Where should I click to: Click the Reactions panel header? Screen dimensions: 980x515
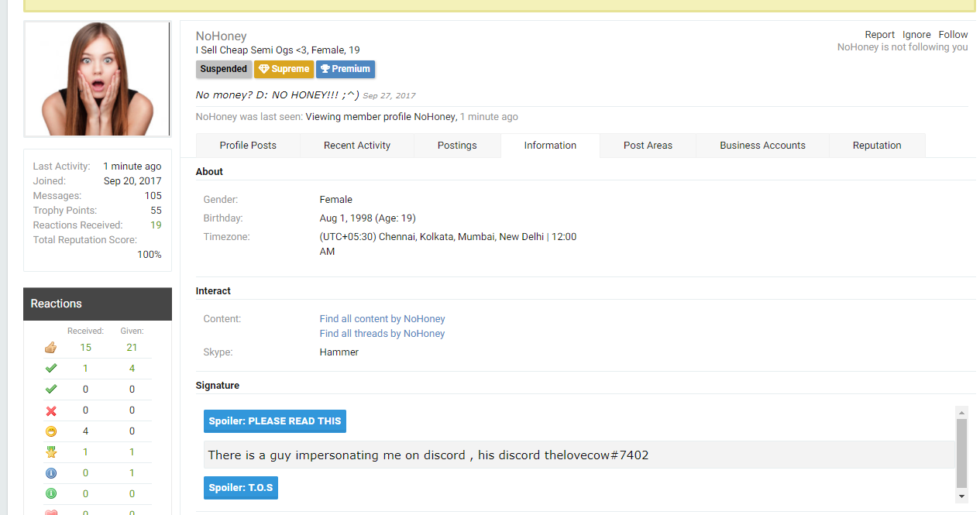[x=98, y=304]
